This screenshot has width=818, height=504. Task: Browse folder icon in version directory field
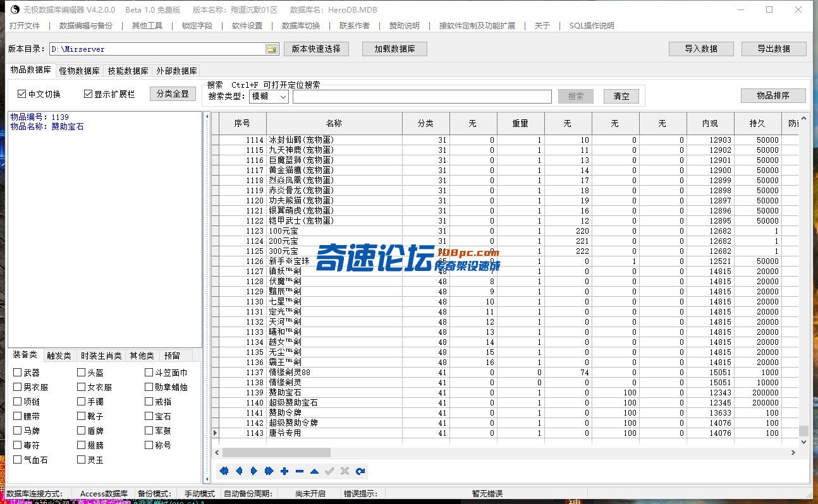pos(271,49)
